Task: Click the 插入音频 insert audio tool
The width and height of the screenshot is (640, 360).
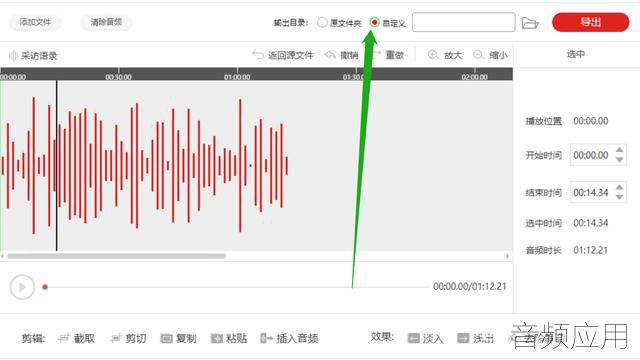Action: click(x=289, y=338)
